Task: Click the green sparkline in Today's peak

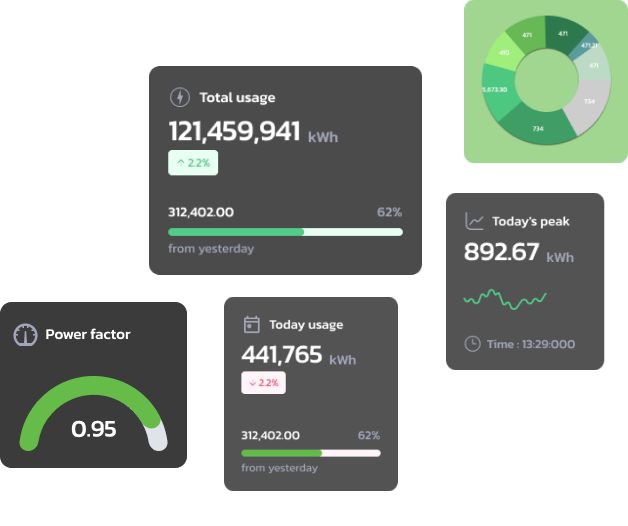Action: pyautogui.click(x=505, y=298)
